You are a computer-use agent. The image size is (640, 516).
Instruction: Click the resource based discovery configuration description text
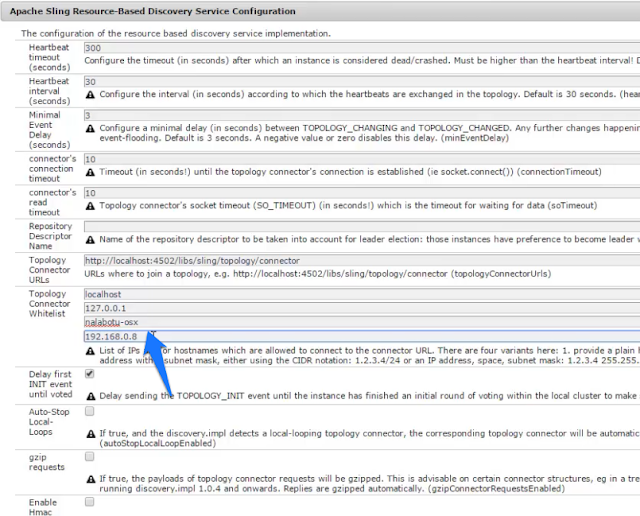click(176, 33)
